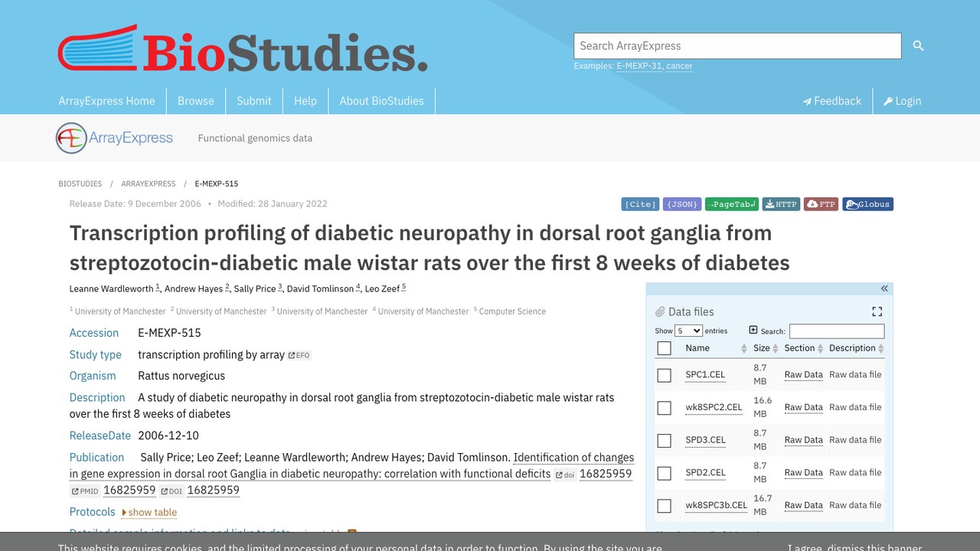980x551 pixels.
Task: Open Globus transfer
Action: click(x=868, y=204)
